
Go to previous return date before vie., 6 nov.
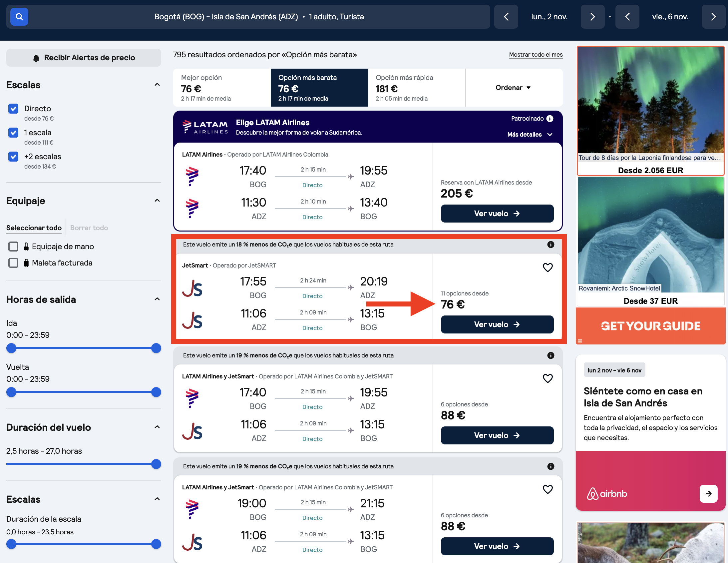627,17
